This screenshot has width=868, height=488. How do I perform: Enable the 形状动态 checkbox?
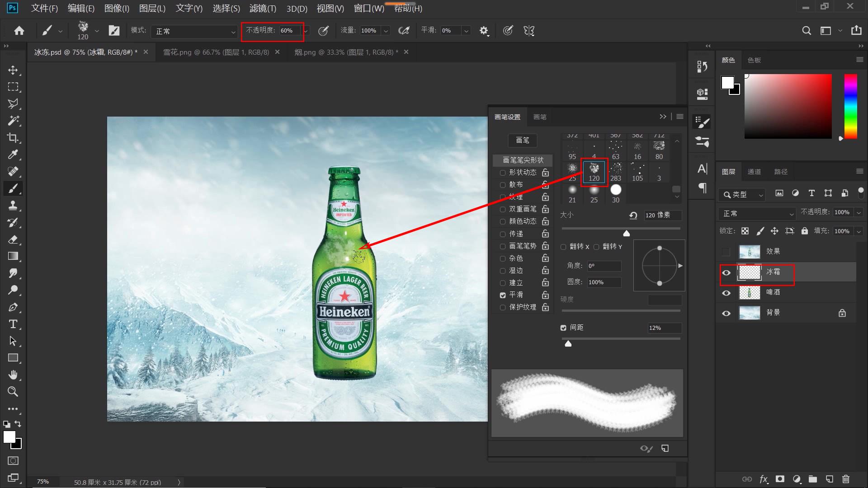[503, 173]
